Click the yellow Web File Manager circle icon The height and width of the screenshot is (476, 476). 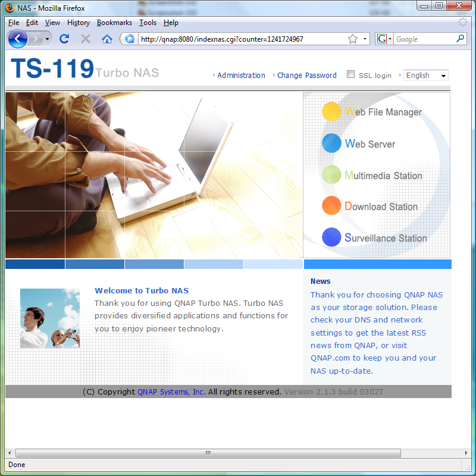pyautogui.click(x=331, y=111)
